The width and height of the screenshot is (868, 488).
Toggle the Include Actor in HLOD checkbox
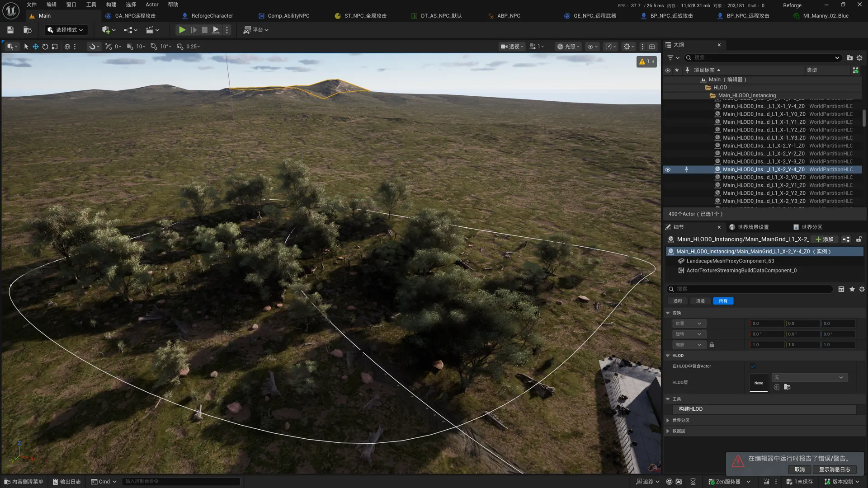click(753, 366)
